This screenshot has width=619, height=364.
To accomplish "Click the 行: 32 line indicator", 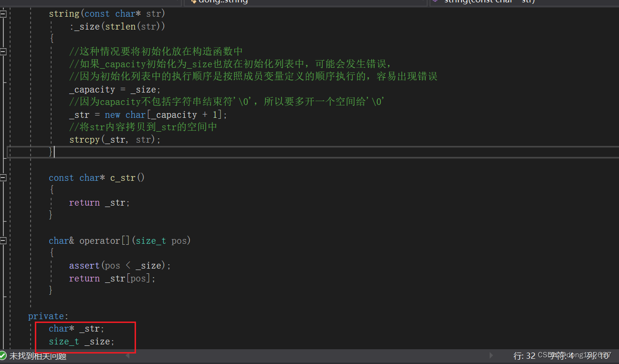I will [525, 356].
